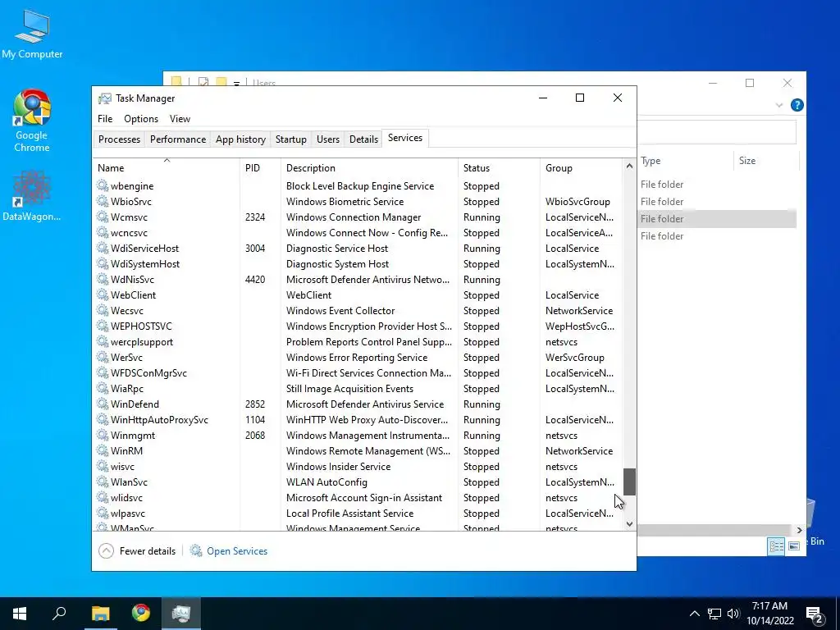This screenshot has width=840, height=630.
Task: Click the gear icon beside WebClient
Action: [x=103, y=294]
